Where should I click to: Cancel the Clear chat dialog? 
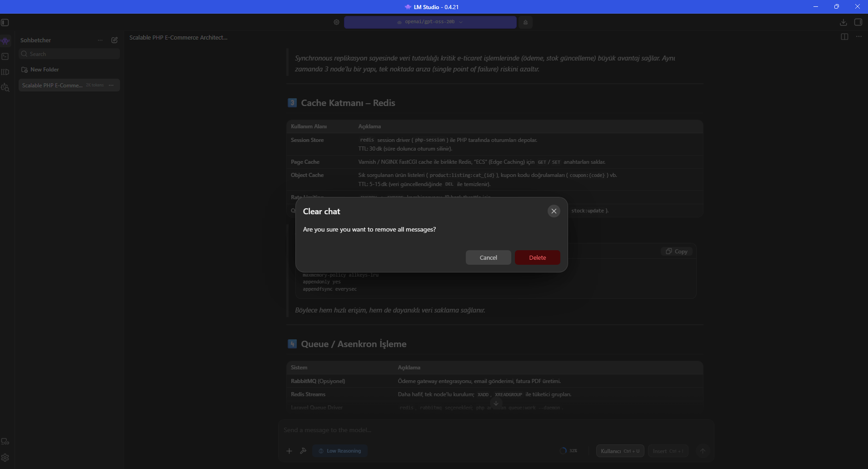click(x=488, y=257)
